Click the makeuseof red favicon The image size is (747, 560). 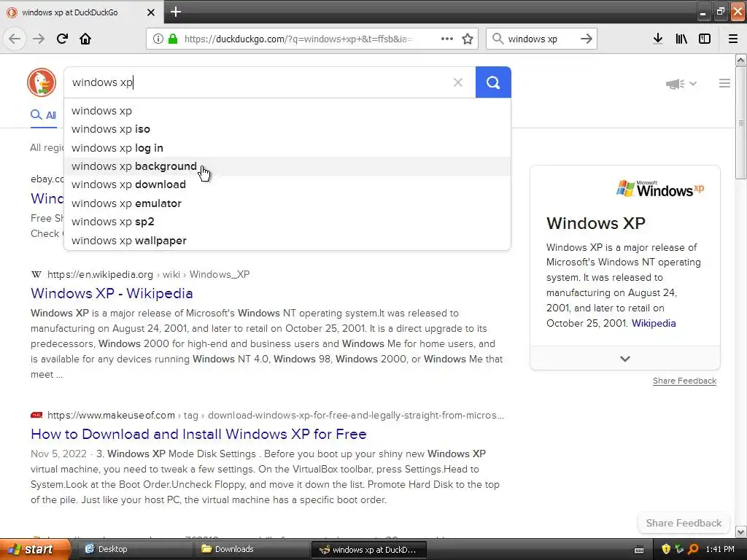coord(36,415)
